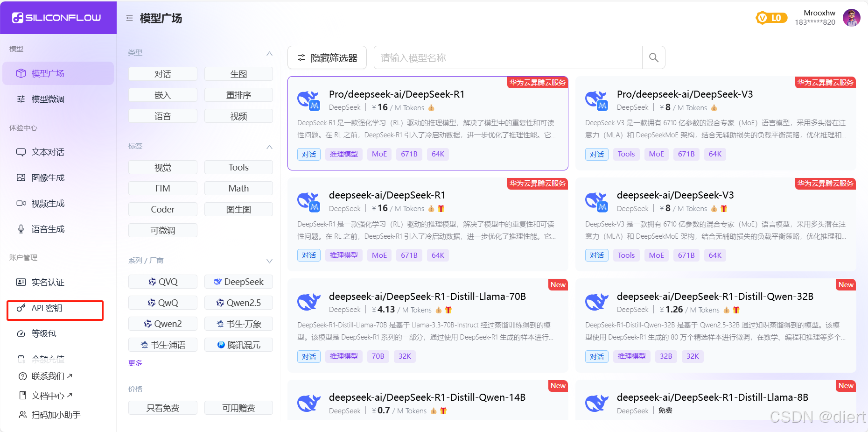Image resolution: width=868 pixels, height=432 pixels.
Task: Go to 文本对话 playground
Action: [58, 152]
